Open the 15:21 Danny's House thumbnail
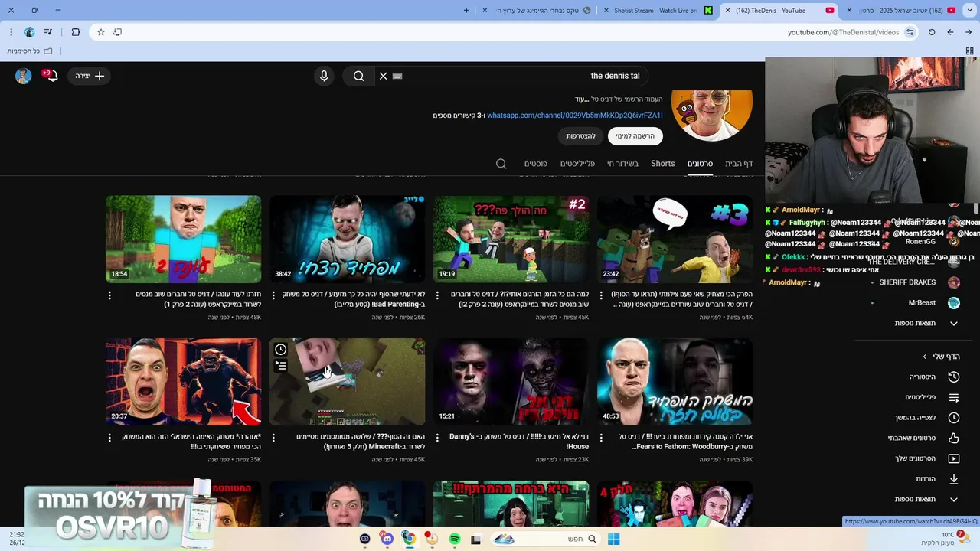This screenshot has width=980, height=551. (x=511, y=382)
